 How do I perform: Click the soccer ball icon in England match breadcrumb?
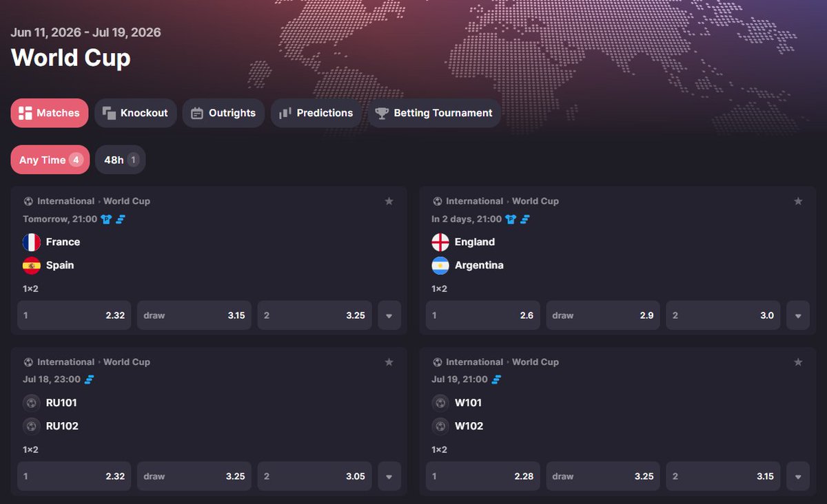(x=437, y=201)
